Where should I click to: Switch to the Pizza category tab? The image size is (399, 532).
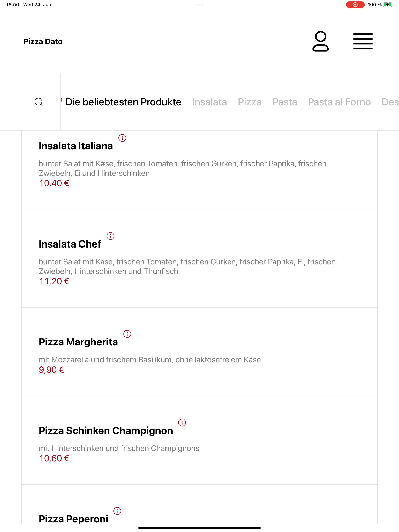[250, 102]
